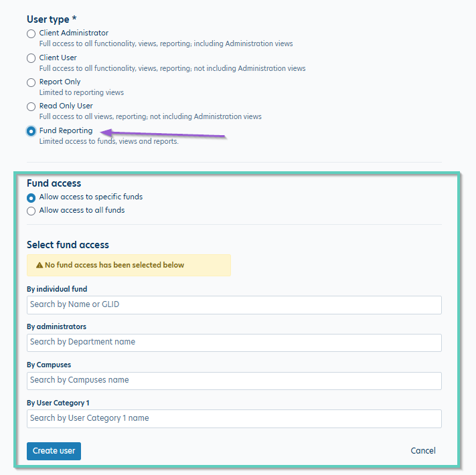The height and width of the screenshot is (475, 476).
Task: Select the Fund Reporting radio button
Action: (x=31, y=131)
